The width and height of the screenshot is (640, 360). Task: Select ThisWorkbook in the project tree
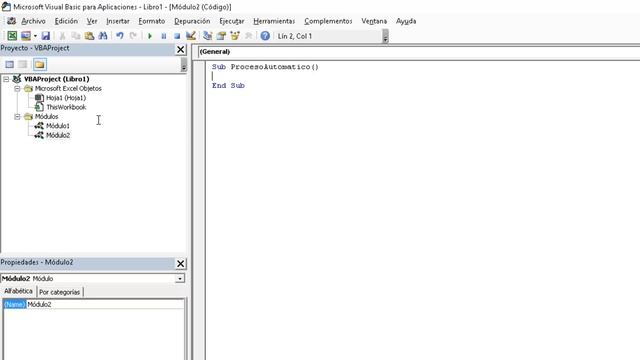click(66, 107)
